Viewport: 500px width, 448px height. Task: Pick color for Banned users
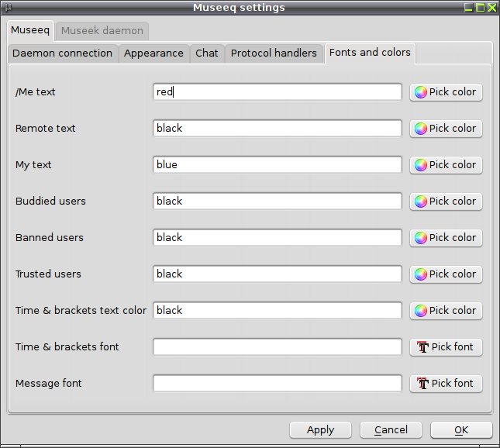pos(446,237)
